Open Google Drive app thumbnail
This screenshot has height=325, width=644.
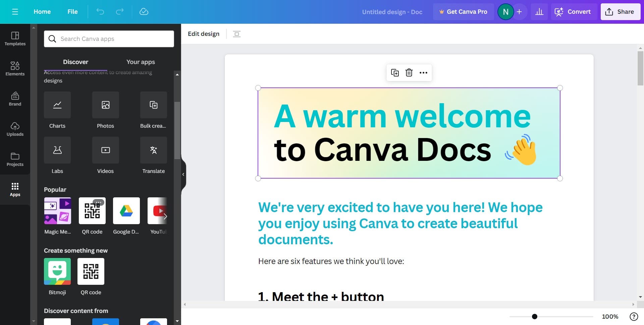click(x=126, y=211)
